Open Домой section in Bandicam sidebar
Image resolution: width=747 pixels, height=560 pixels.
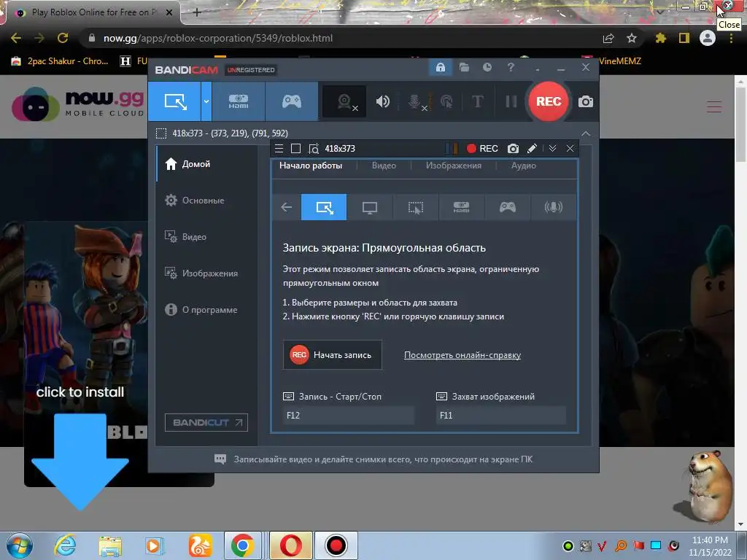(206, 164)
